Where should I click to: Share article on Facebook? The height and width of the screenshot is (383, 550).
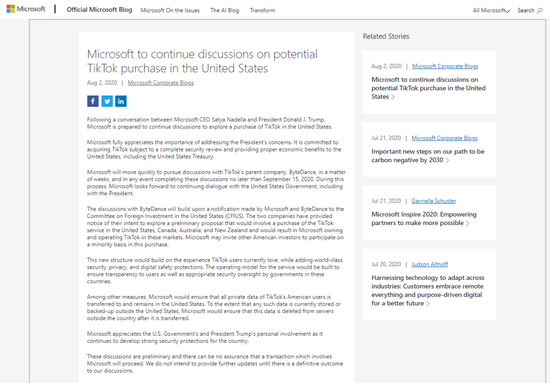93,101
